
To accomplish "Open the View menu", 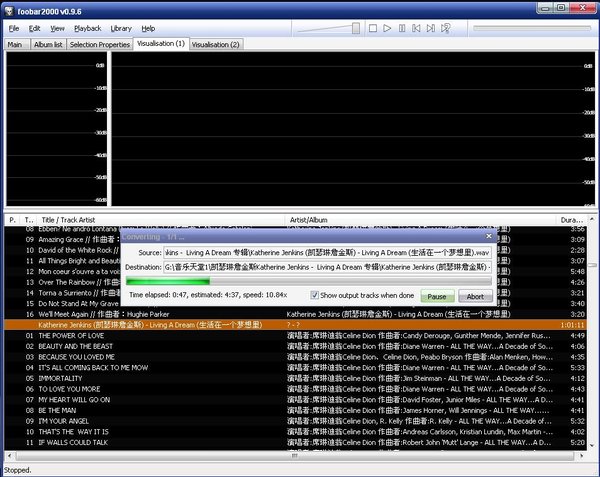I will pos(57,28).
